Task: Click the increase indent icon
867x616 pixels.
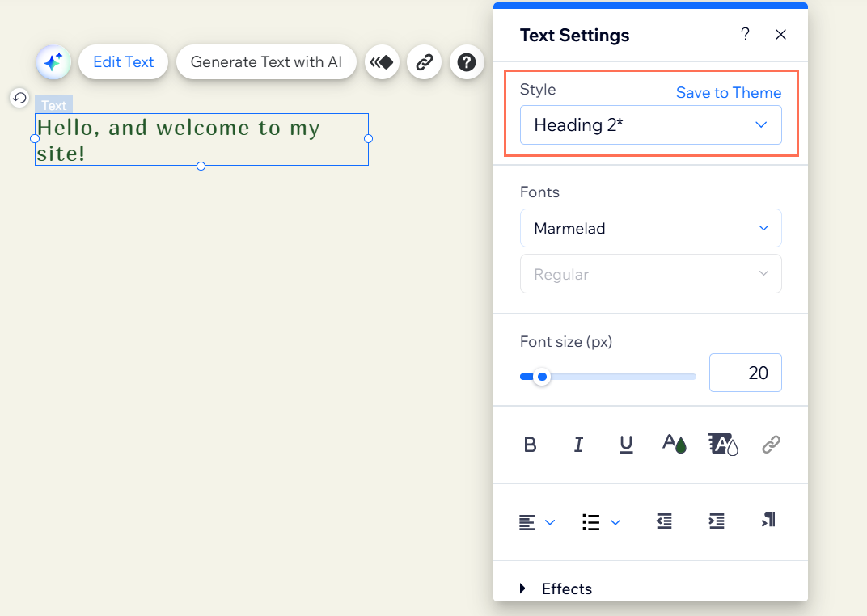Action: [717, 521]
